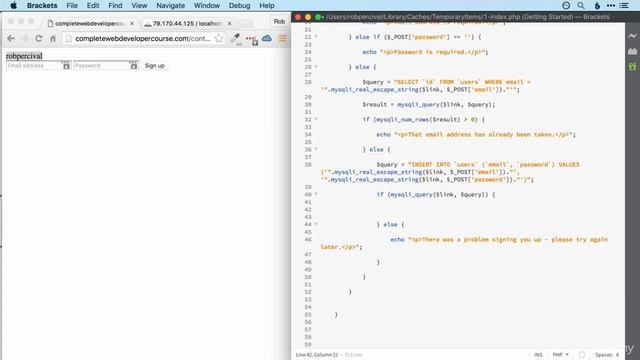Click line number 38 in the gutter
640x360 pixels.
pyautogui.click(x=308, y=164)
